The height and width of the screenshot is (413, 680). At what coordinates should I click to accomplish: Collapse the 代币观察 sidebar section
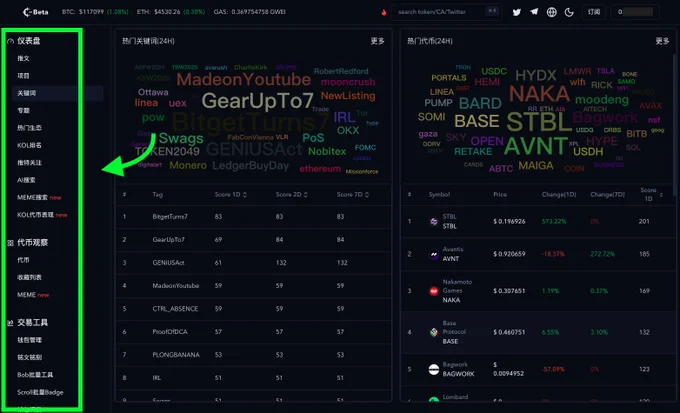33,243
